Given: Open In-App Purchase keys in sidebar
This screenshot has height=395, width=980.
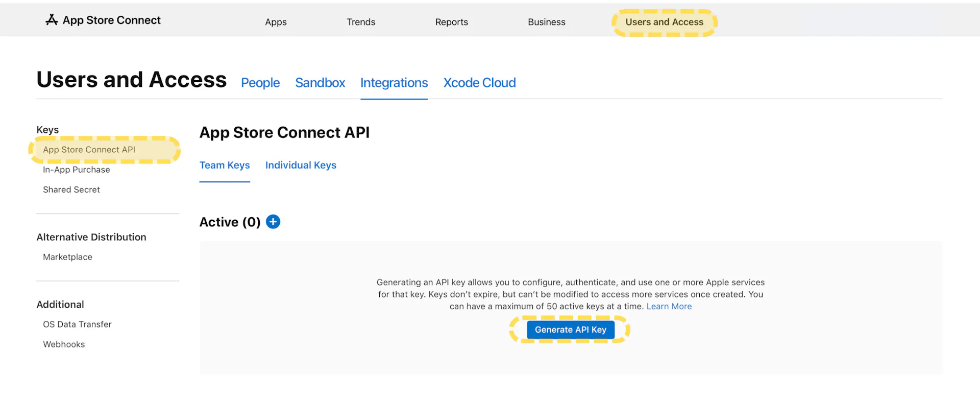Looking at the screenshot, I should click(77, 170).
